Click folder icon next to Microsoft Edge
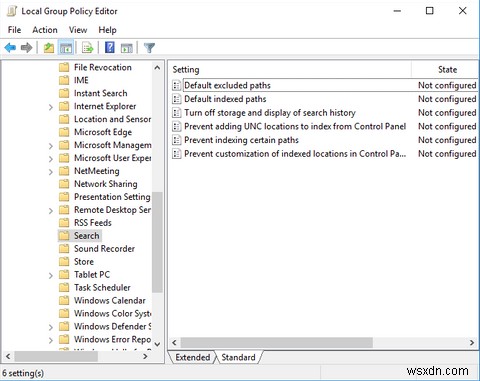 [x=64, y=132]
